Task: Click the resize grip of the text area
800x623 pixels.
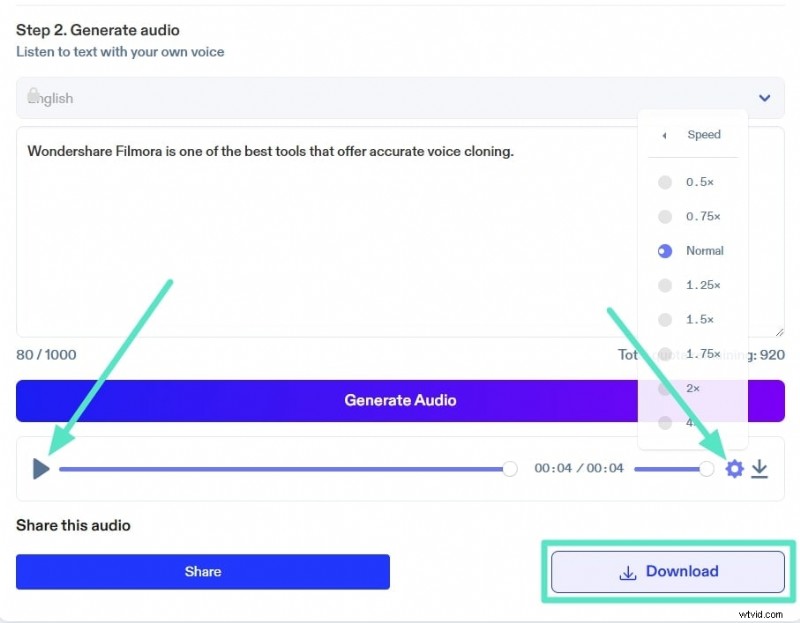Action: (x=778, y=333)
